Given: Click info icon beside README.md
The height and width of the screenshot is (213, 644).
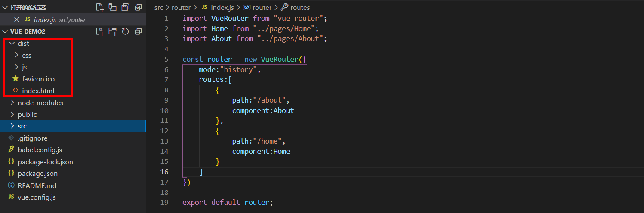Looking at the screenshot, I should pos(12,185).
